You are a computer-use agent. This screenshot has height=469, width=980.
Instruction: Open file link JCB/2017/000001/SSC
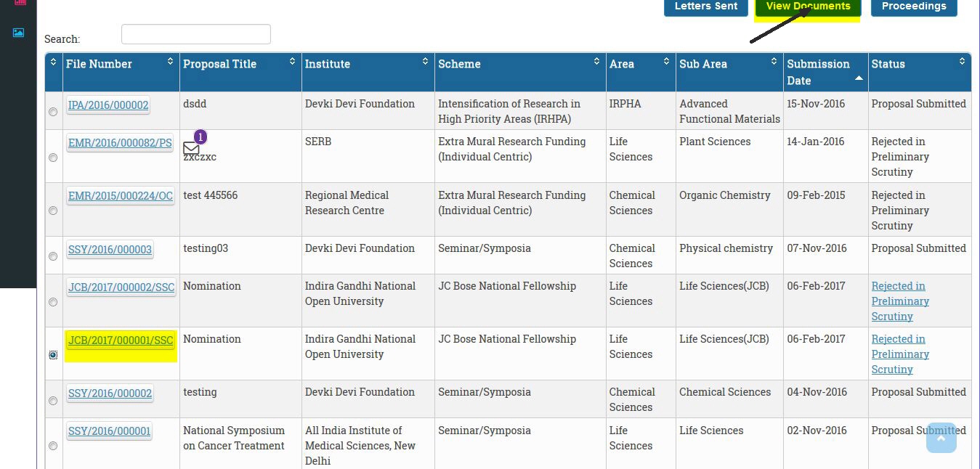point(121,340)
